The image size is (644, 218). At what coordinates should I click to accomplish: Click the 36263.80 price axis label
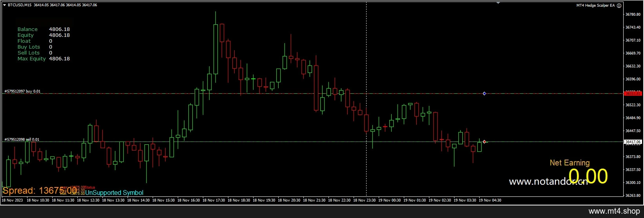pyautogui.click(x=633, y=195)
